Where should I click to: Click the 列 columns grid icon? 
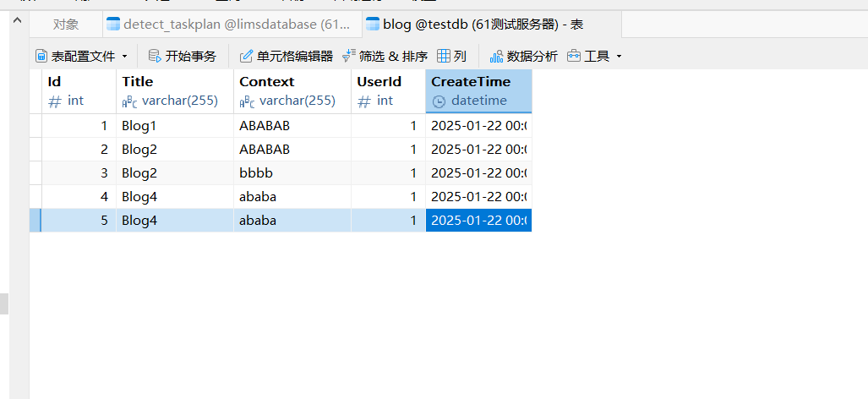click(x=444, y=57)
